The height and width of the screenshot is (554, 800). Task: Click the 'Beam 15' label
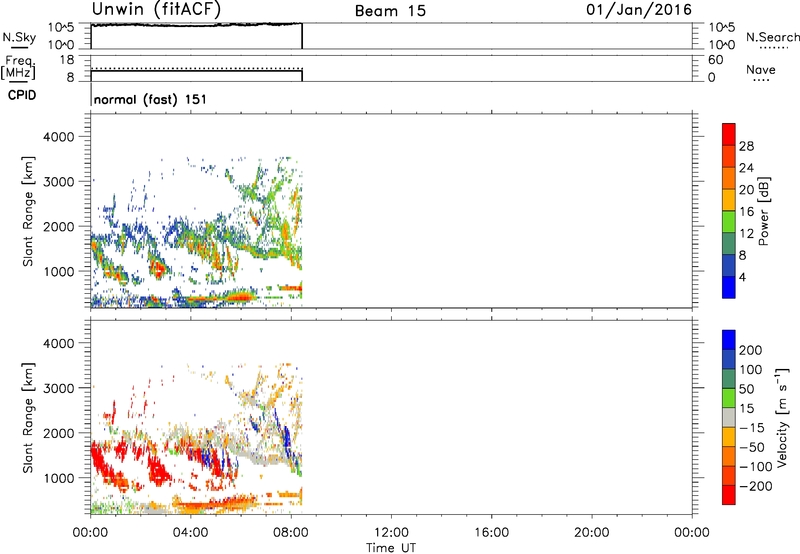[390, 11]
